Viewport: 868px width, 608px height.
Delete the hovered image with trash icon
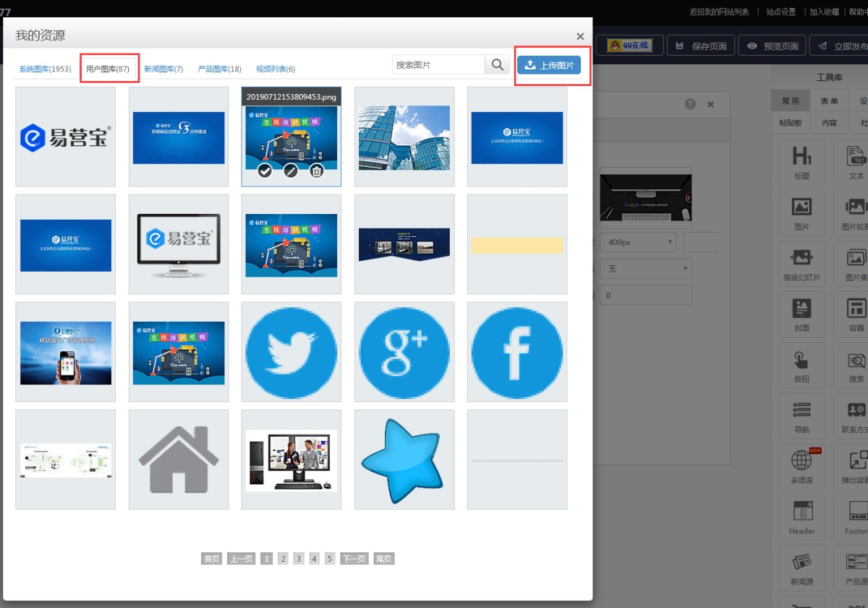pos(316,171)
